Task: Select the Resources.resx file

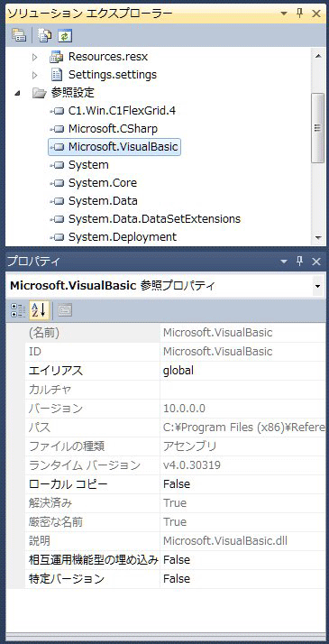Action: point(108,57)
